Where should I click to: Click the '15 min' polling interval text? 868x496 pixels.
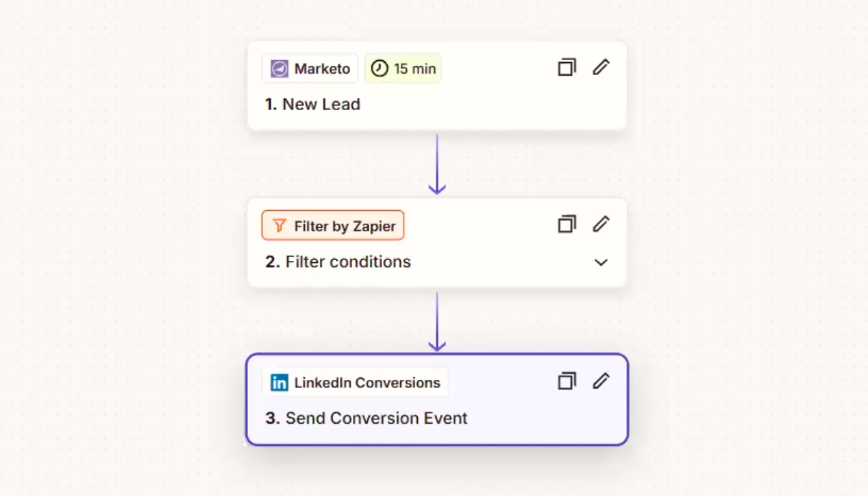(x=415, y=69)
